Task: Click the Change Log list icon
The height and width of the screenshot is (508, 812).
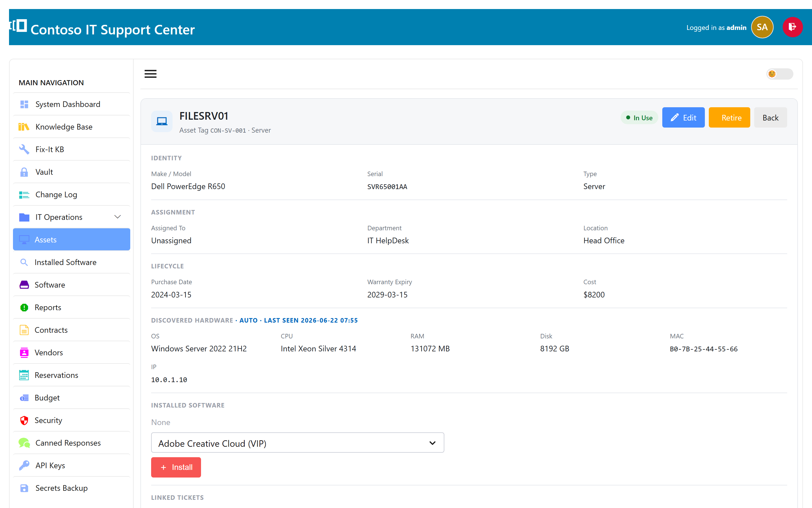Action: [24, 194]
